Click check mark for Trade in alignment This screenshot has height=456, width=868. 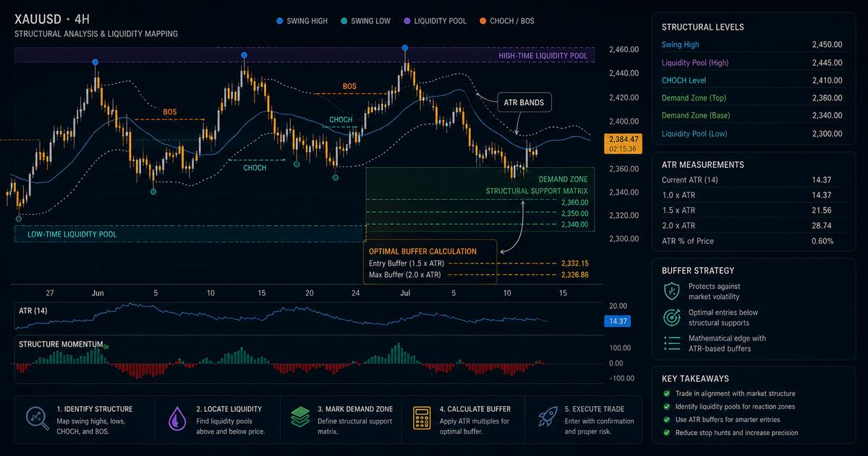point(666,394)
